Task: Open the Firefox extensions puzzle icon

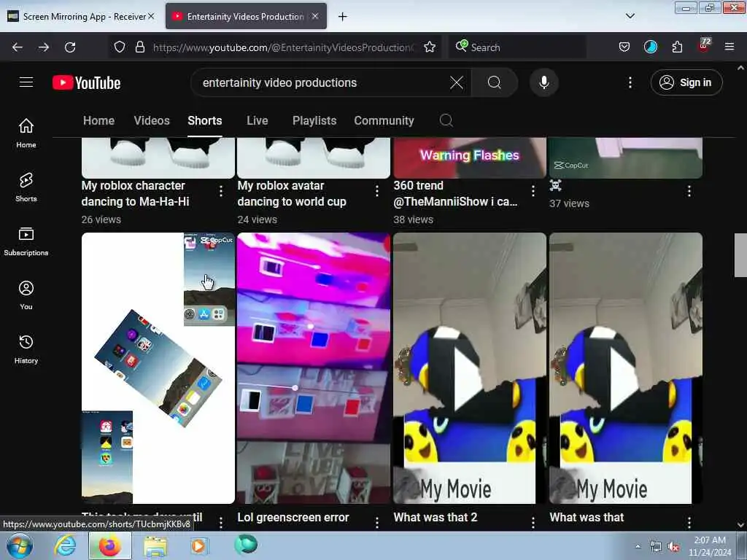Action: [x=677, y=47]
